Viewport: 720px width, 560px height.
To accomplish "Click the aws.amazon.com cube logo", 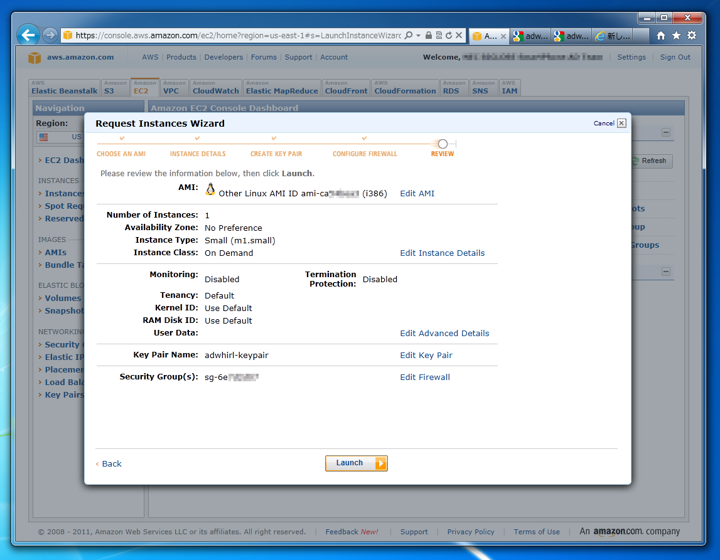I will click(x=34, y=58).
